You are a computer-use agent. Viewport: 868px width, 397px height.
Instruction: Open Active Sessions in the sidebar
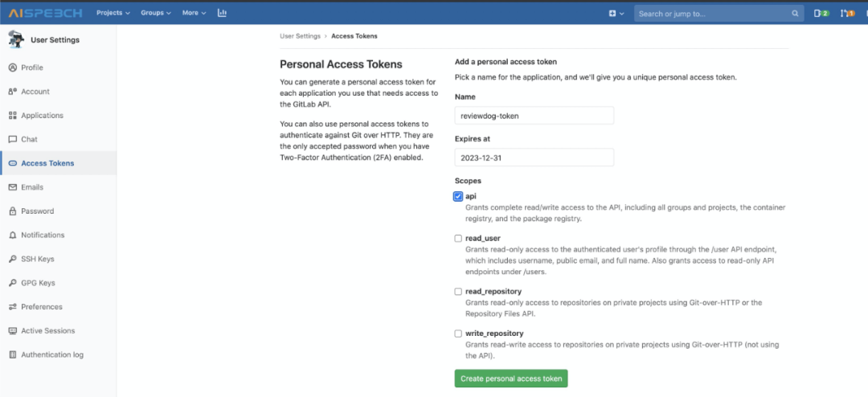coord(47,330)
